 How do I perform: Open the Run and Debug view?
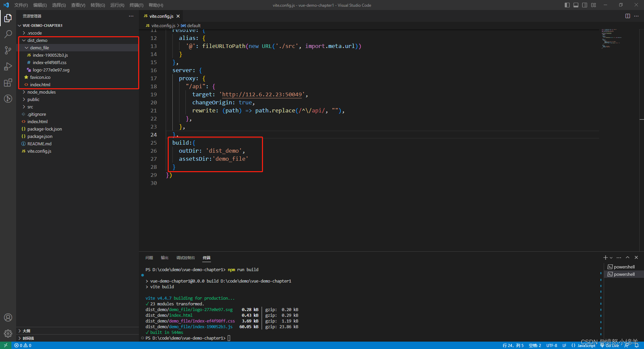click(8, 66)
